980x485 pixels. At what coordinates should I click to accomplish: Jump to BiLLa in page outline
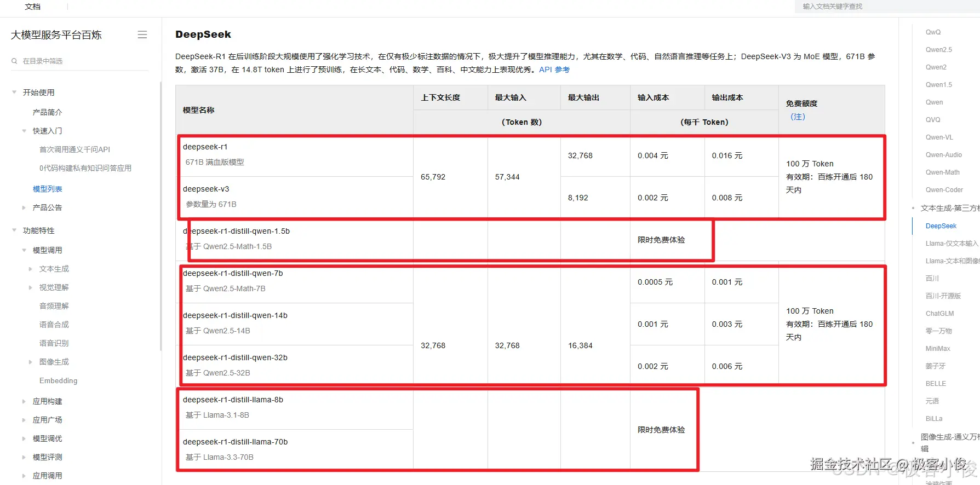(x=934, y=419)
